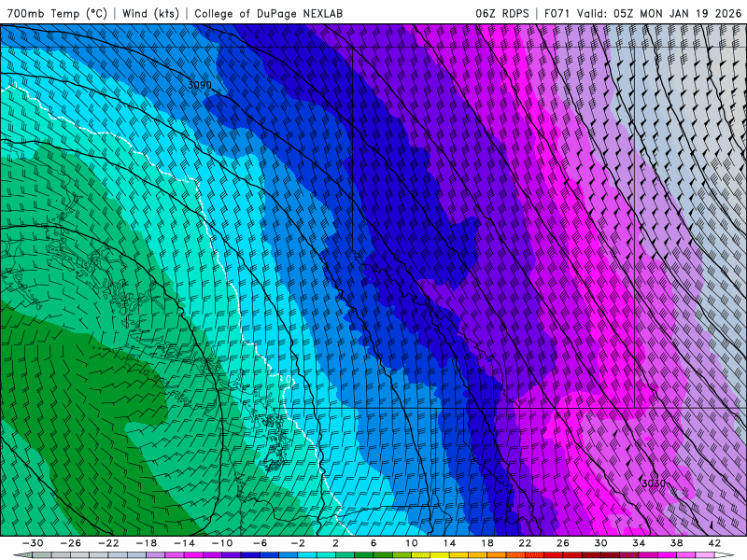Click the 2 color bar label

[x=335, y=543]
